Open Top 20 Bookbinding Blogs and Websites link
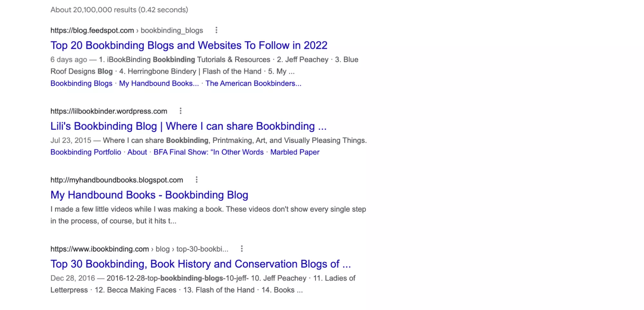Image resolution: width=644 pixels, height=310 pixels. tap(189, 45)
